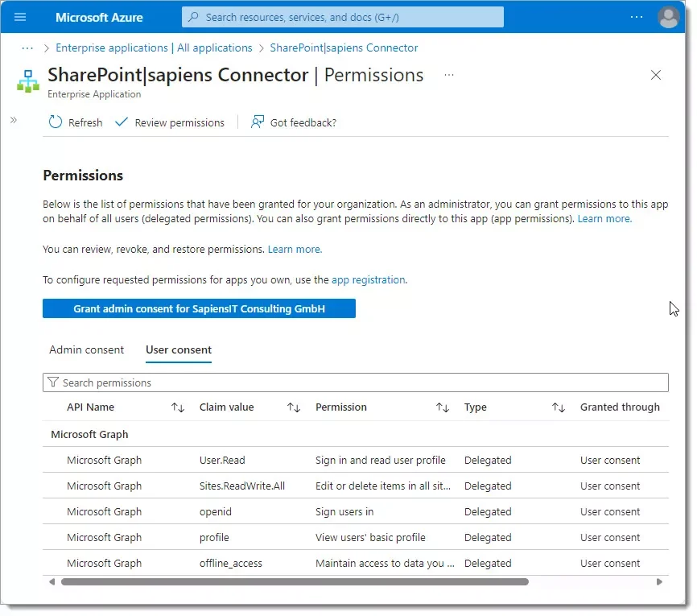
Task: Grant admin consent for SapiensIT Consulting GmbH
Action: [199, 308]
